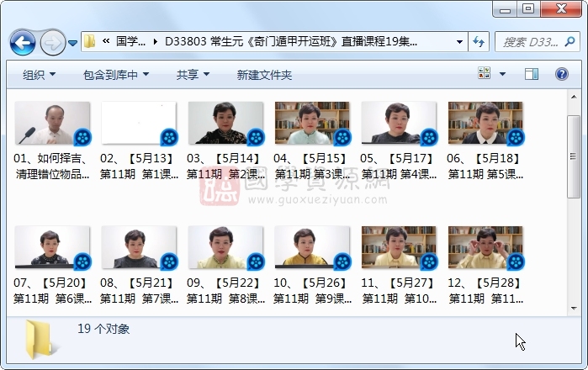This screenshot has width=588, height=370.
Task: Expand the hidden breadcrumb chevron «
Action: click(x=106, y=41)
